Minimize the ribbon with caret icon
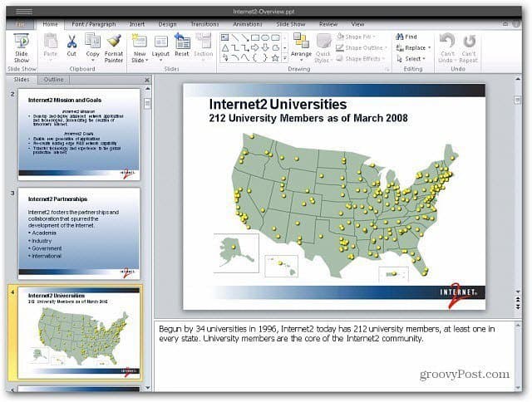The width and height of the screenshot is (532, 402). point(505,24)
